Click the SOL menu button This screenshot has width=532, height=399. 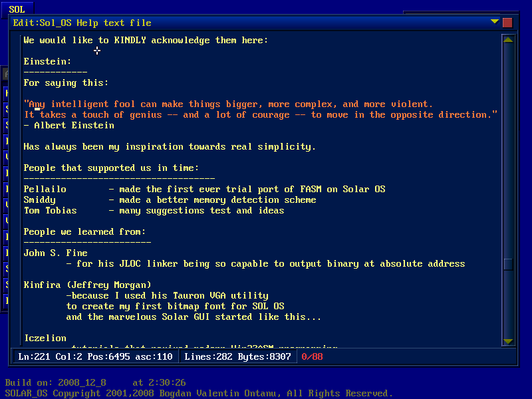click(x=17, y=9)
